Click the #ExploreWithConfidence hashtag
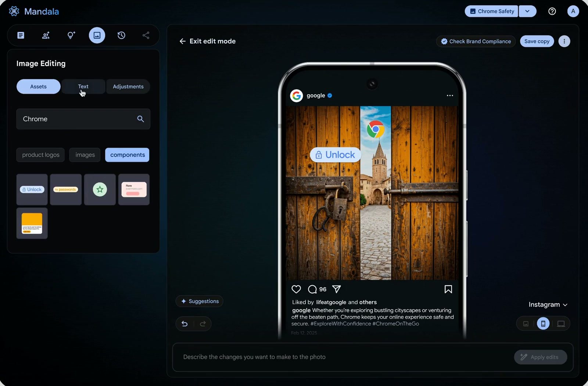Screen dimensions: 588x386 point(341,324)
